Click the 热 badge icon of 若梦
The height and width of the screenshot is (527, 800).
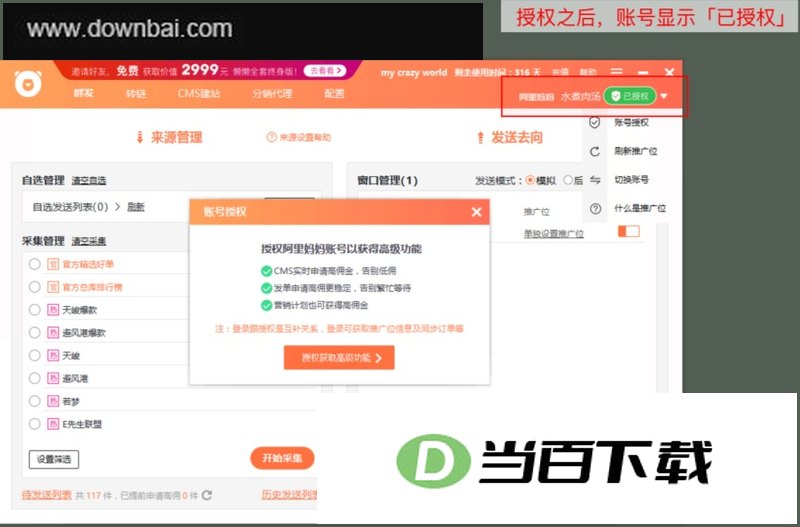pos(53,401)
